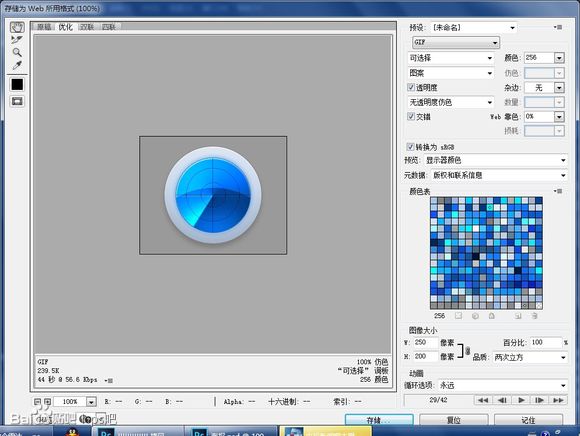Play the animation
The image size is (580, 436).
(521, 400)
